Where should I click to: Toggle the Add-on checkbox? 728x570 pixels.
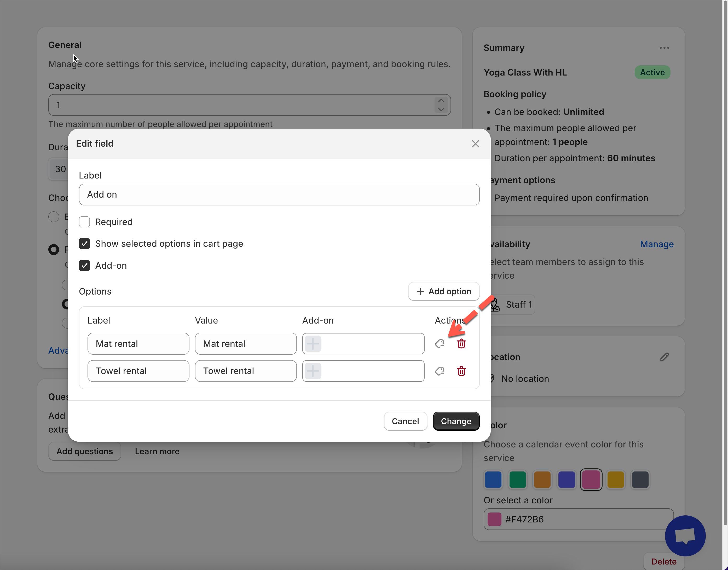[84, 266]
